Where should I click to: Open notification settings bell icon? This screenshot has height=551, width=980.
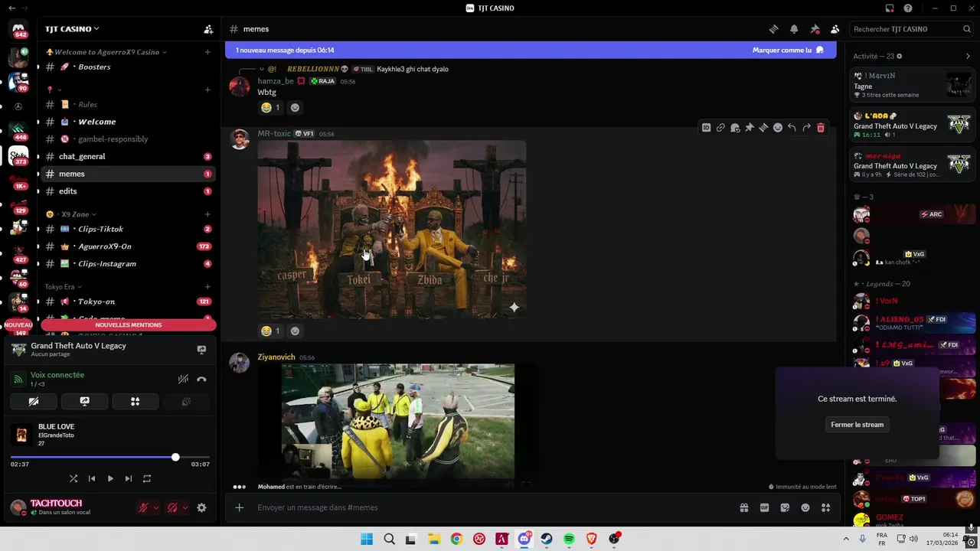pyautogui.click(x=794, y=29)
